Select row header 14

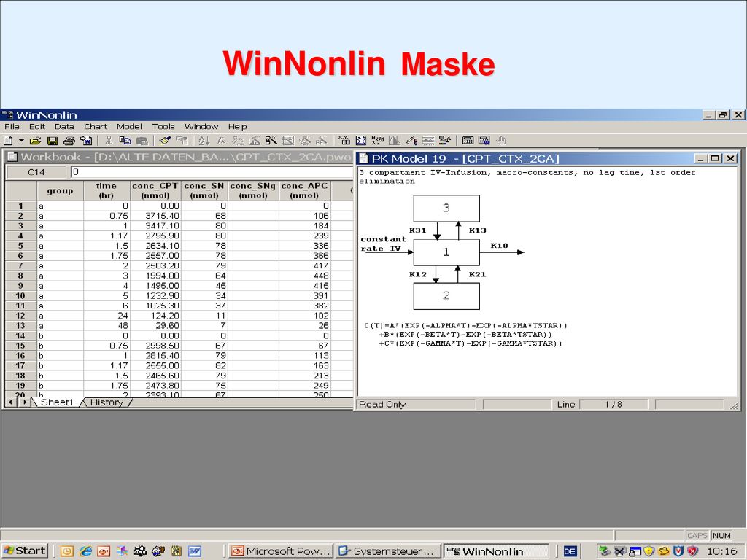[x=20, y=335]
